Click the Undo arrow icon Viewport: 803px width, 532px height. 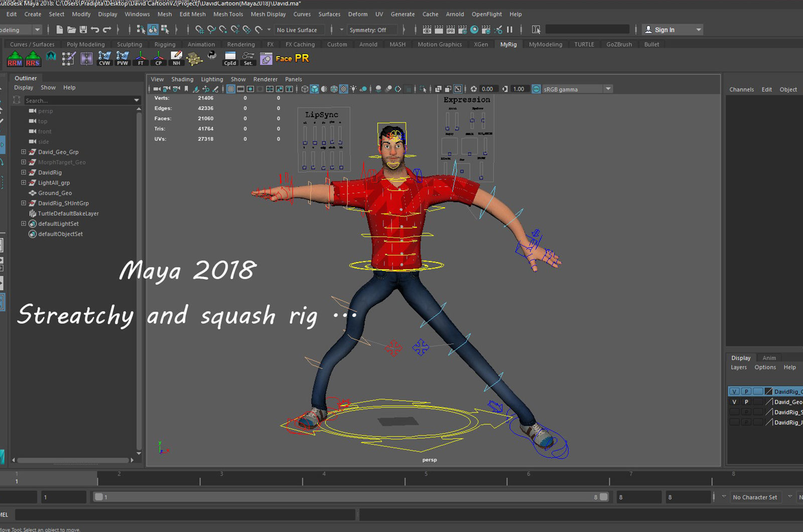tap(95, 30)
